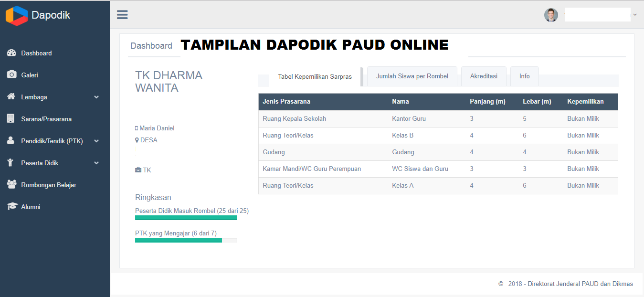Click the Lembaga home icon
Screen dimensions: 644x297
[12, 97]
